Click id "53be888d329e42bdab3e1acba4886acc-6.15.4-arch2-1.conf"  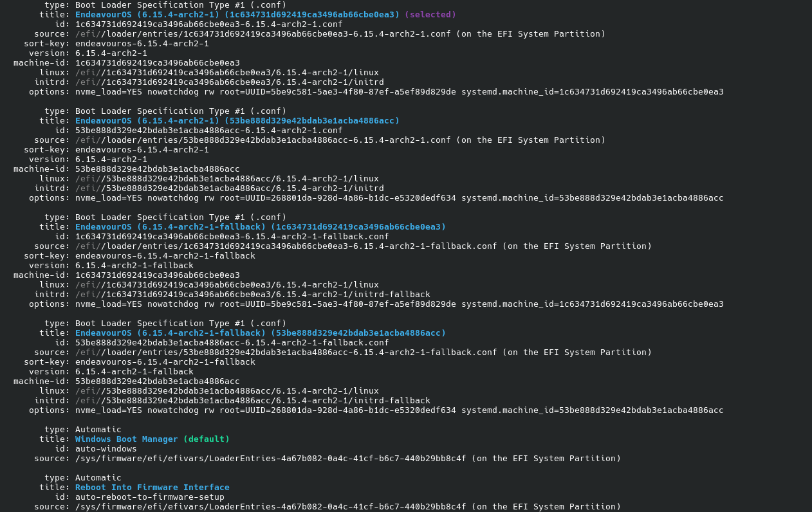209,130
